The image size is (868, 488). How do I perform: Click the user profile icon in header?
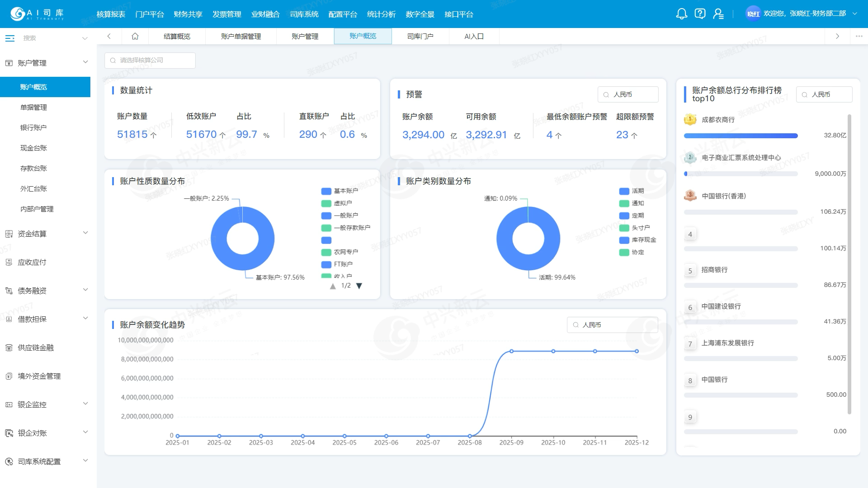coord(718,14)
